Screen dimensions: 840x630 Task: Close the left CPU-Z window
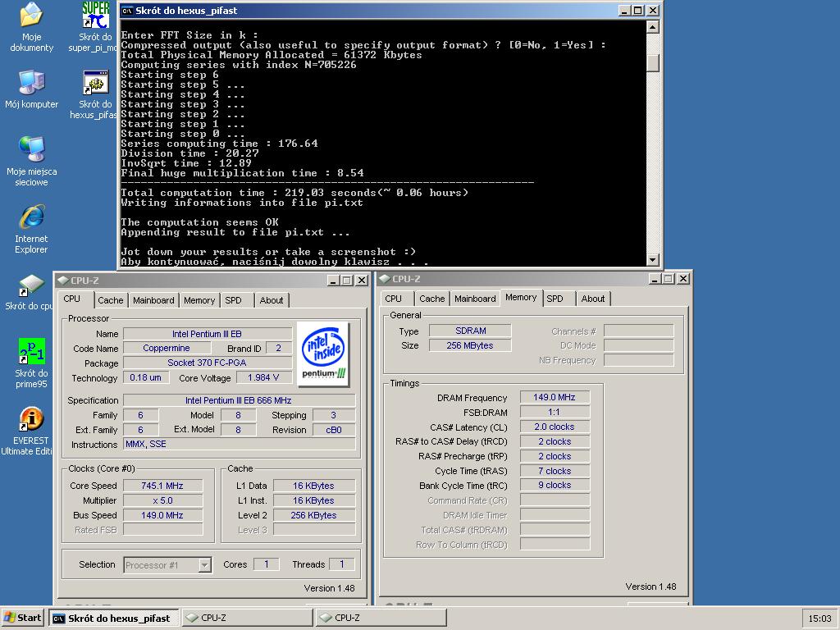coord(362,281)
